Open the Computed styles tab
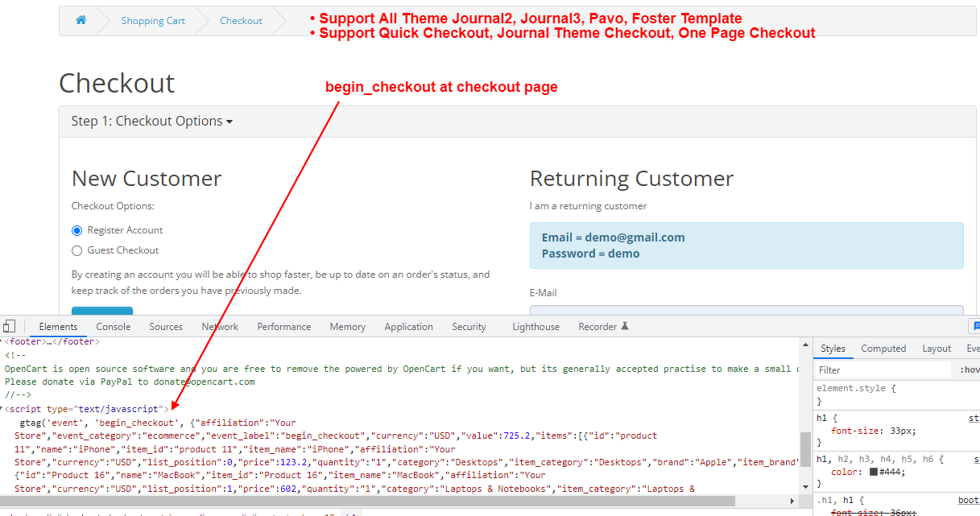The image size is (980, 516). pos(883,349)
